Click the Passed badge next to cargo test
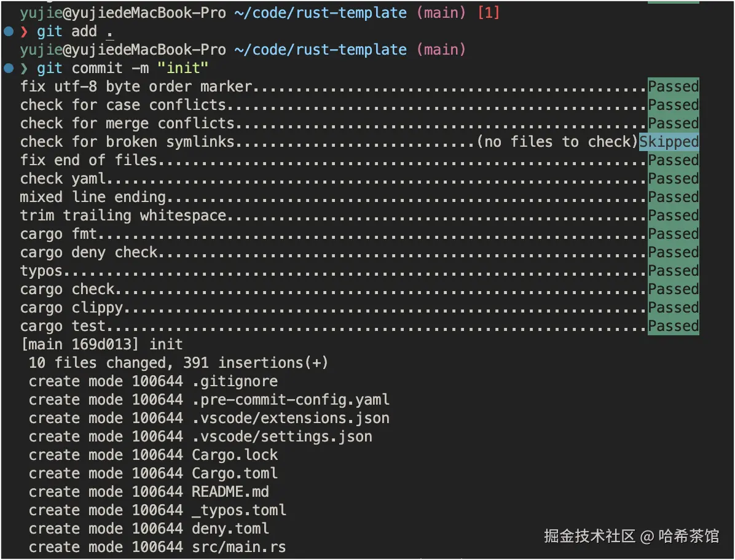This screenshot has width=735, height=560. click(x=673, y=326)
